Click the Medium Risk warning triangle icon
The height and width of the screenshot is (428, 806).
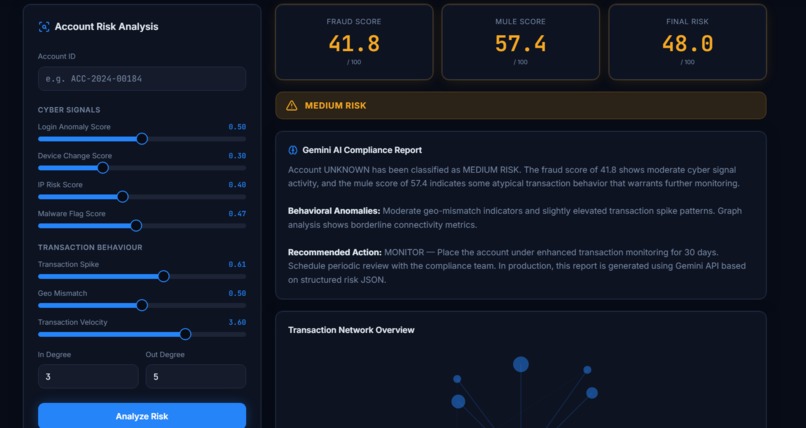click(291, 106)
